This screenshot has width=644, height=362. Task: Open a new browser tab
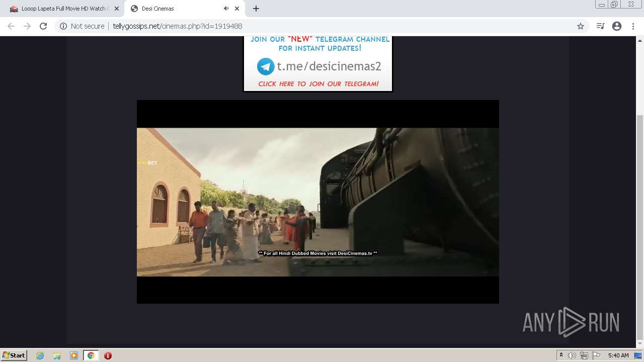click(x=256, y=9)
